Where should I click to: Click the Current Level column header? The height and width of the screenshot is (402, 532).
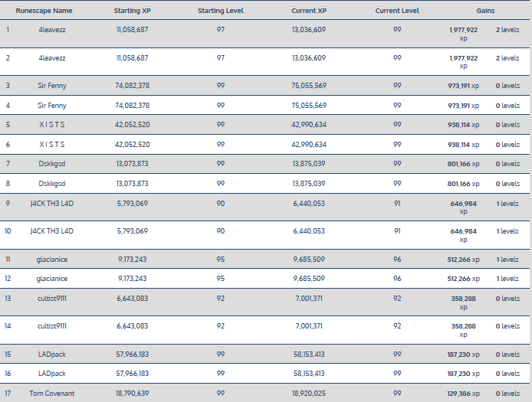(397, 11)
